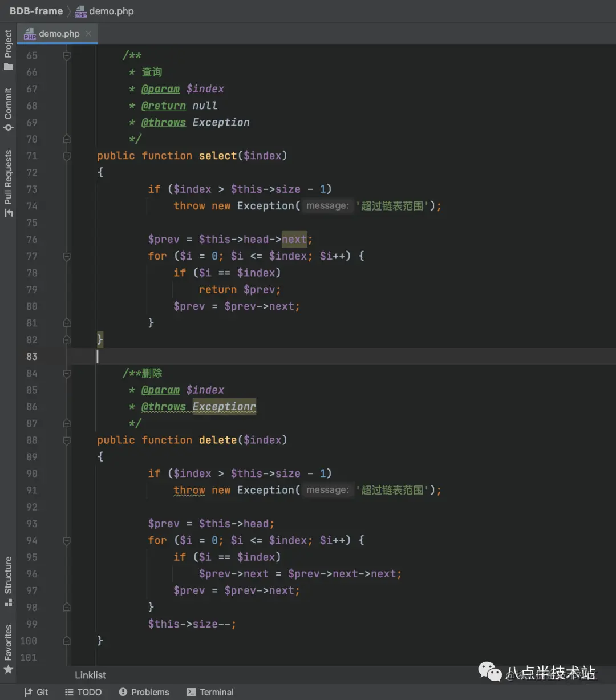Click 'return $prev;' on line 79

click(240, 290)
